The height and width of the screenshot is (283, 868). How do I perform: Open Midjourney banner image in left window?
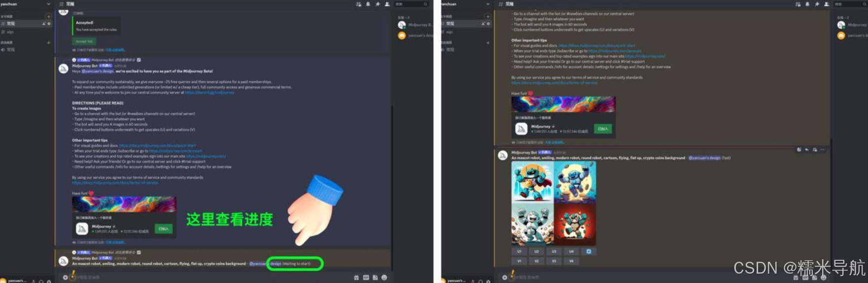click(124, 205)
